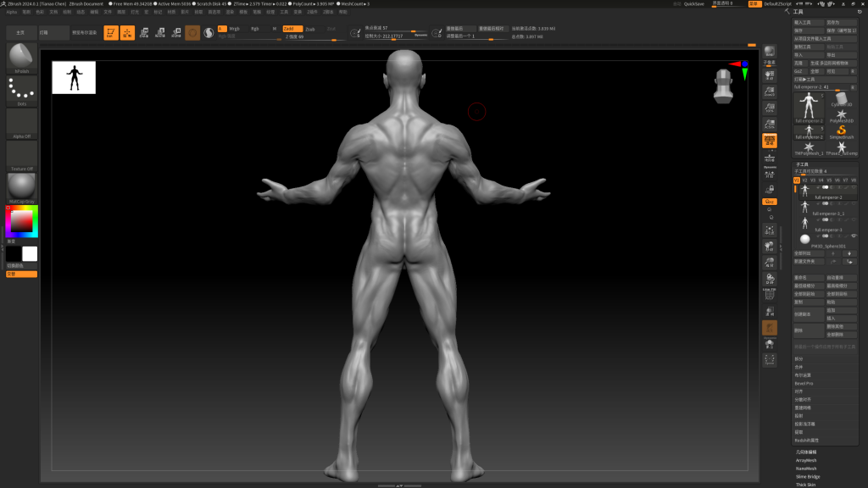
Task: Select the Rotate transform tool
Action: click(x=176, y=33)
